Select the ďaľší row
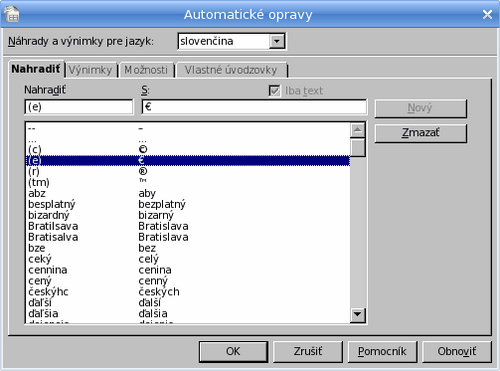The height and width of the screenshot is (371, 500). 188,303
